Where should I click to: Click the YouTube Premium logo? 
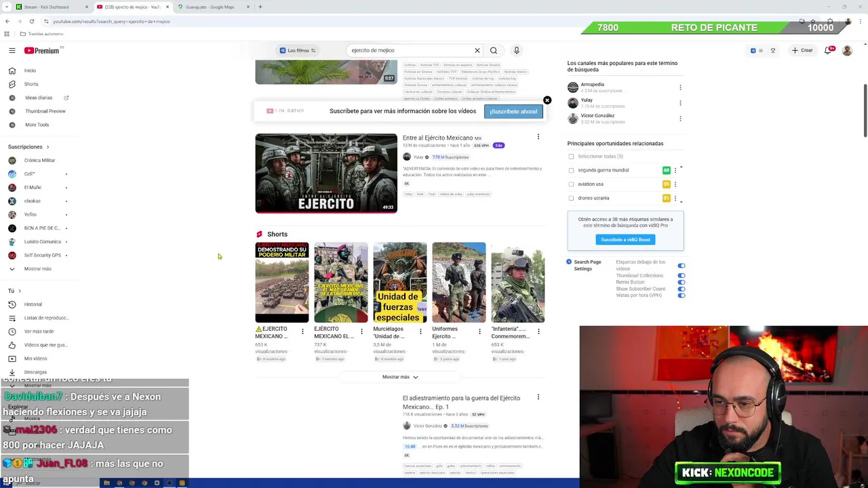[43, 51]
